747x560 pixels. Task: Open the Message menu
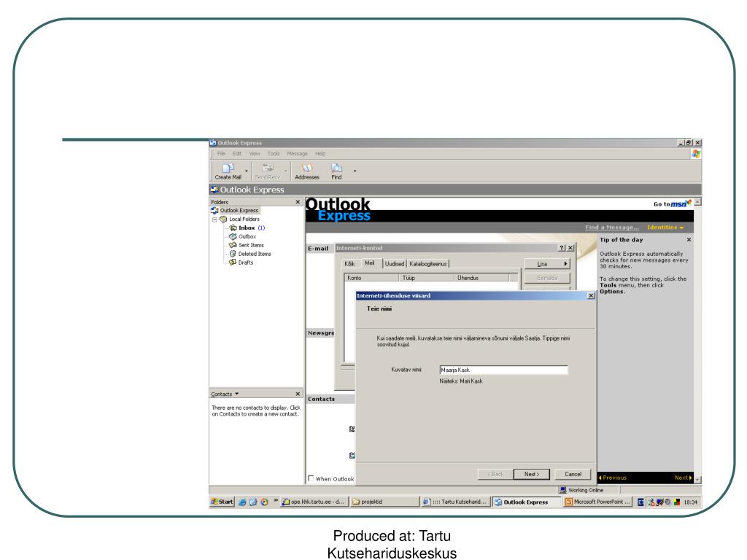[x=298, y=153]
